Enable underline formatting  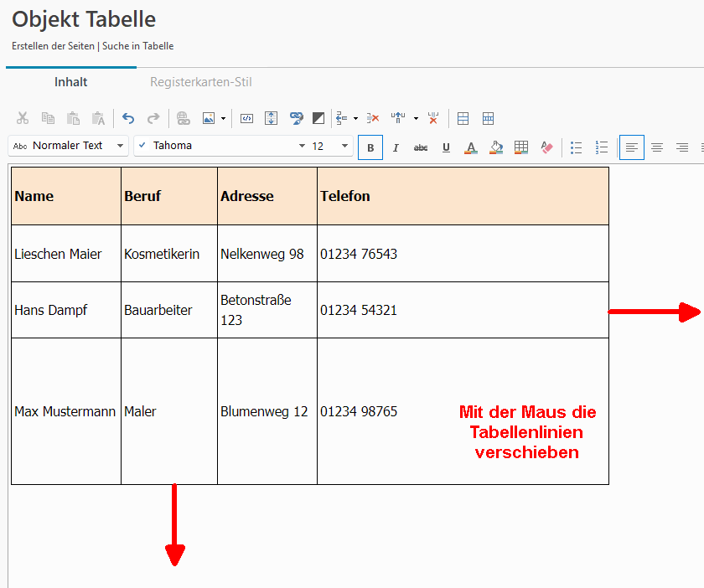coord(446,147)
